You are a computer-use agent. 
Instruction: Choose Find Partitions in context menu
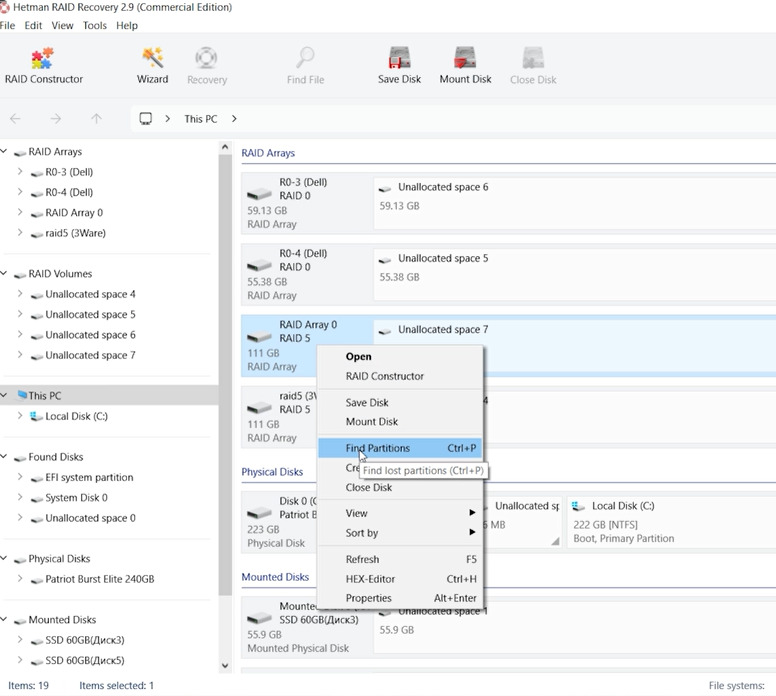[x=400, y=448]
